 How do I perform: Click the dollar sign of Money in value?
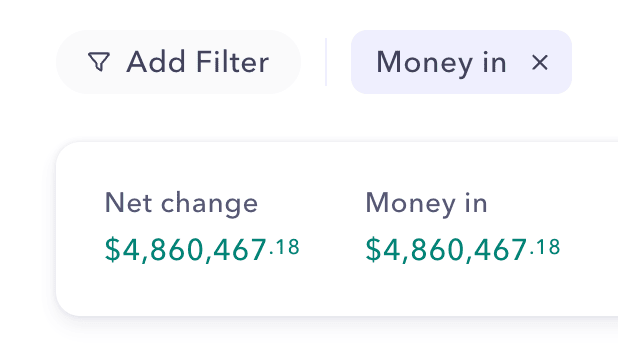click(x=373, y=250)
